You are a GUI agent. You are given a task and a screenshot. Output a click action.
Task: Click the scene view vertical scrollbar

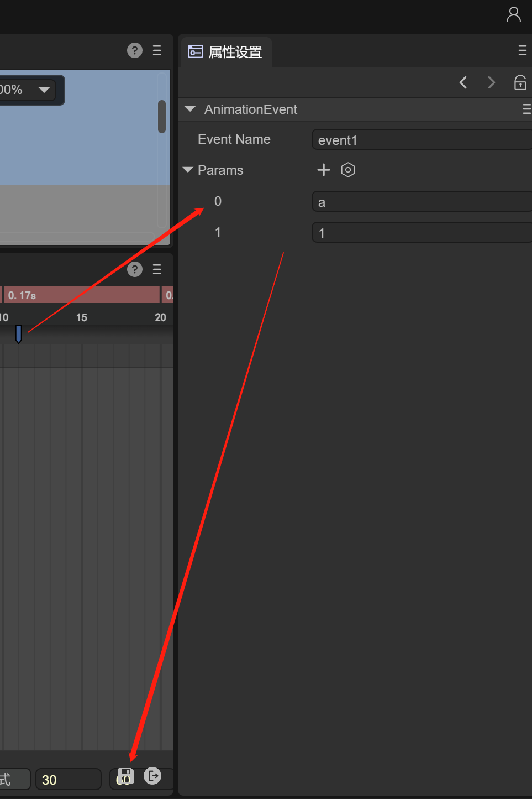[x=162, y=117]
